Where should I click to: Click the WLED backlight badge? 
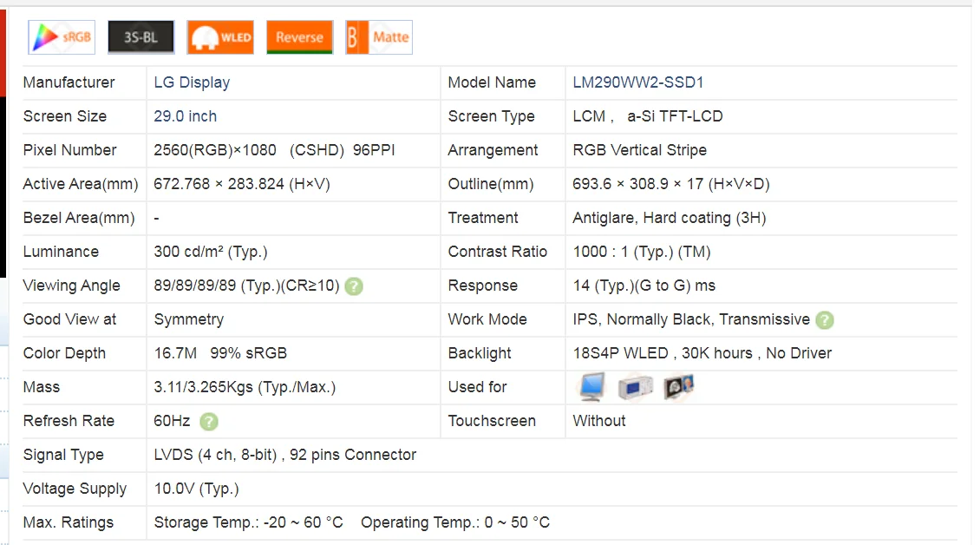pyautogui.click(x=220, y=37)
